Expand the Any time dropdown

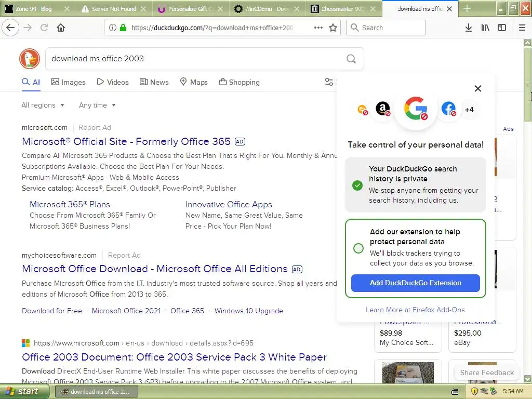point(97,105)
